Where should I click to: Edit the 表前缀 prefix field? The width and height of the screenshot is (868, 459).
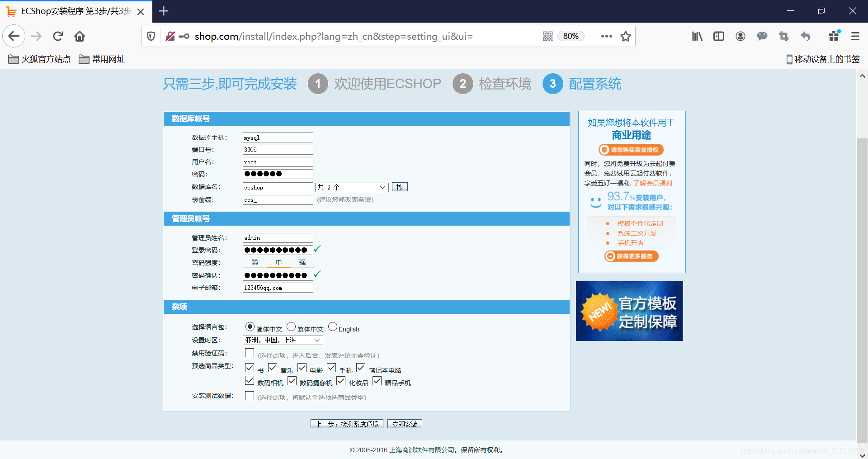(x=278, y=200)
